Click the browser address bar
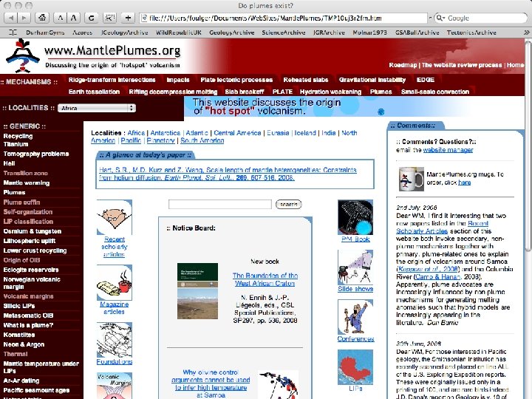The width and height of the screenshot is (532, 399). point(284,18)
